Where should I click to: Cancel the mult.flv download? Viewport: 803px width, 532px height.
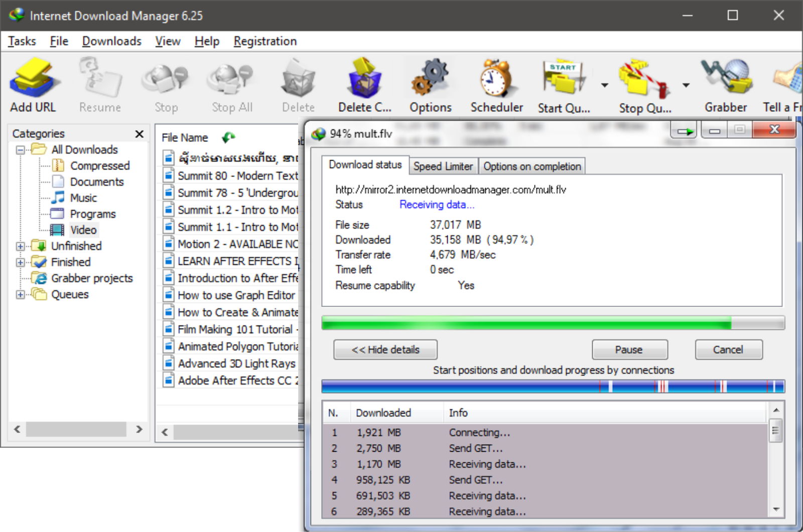tap(728, 350)
